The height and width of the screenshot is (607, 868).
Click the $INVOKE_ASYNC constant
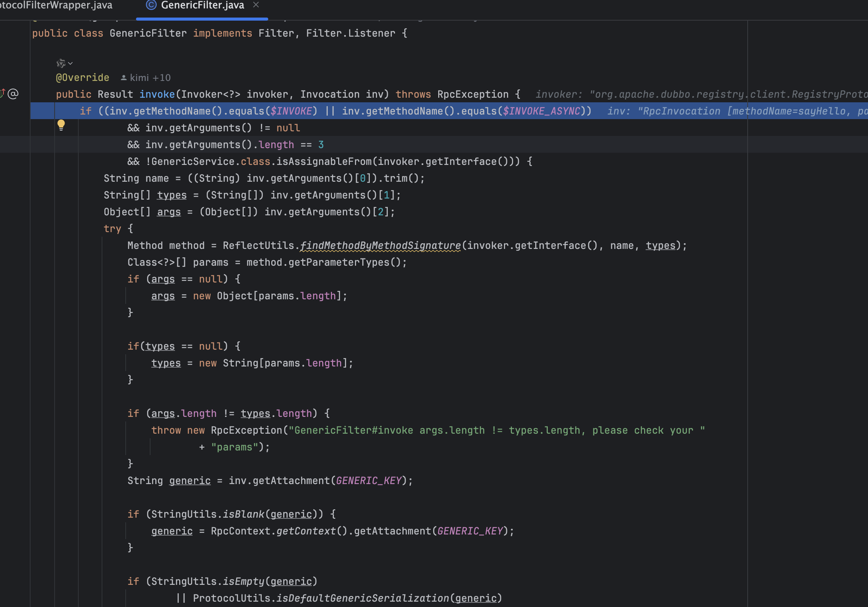click(541, 111)
